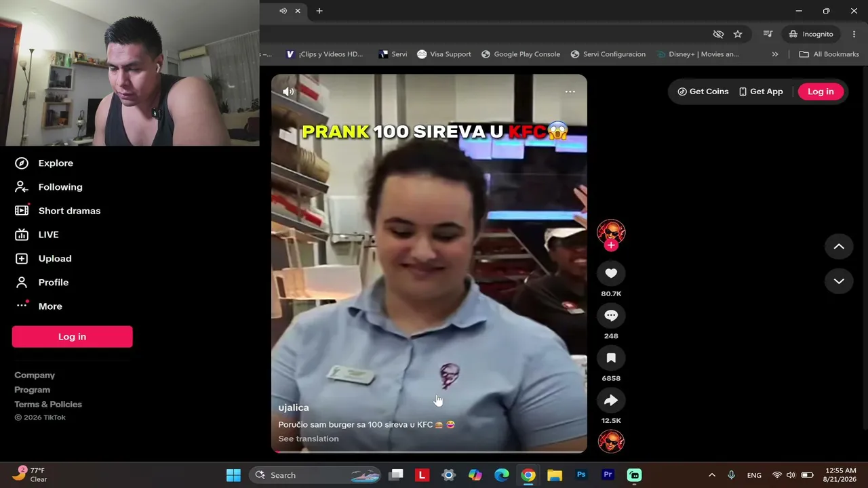This screenshot has height=488, width=868.
Task: Click the third-party cookies eye icon
Action: pos(718,34)
